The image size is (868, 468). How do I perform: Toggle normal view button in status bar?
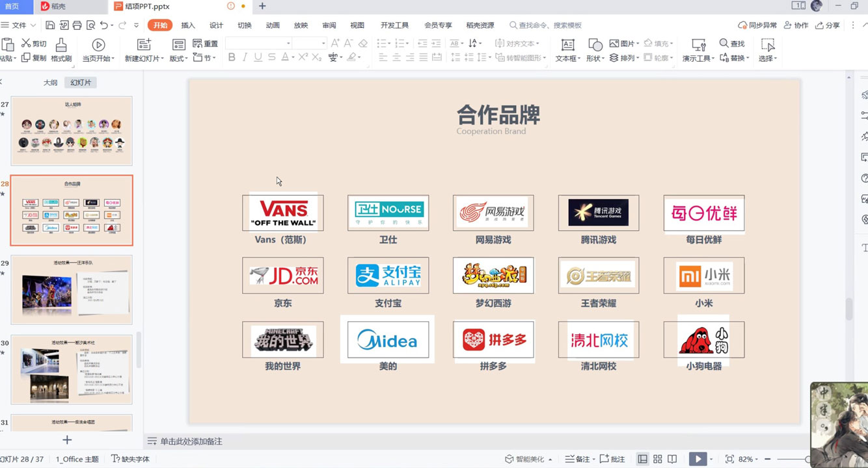642,459
